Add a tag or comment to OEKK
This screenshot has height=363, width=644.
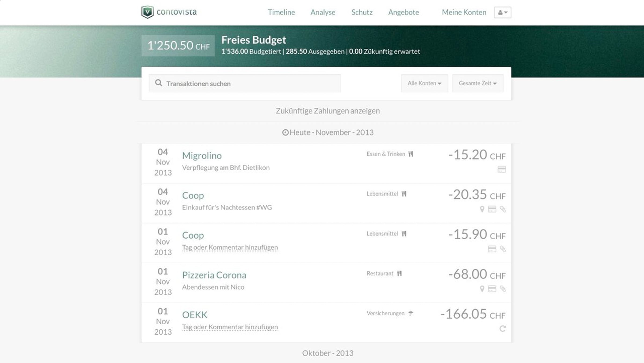230,327
